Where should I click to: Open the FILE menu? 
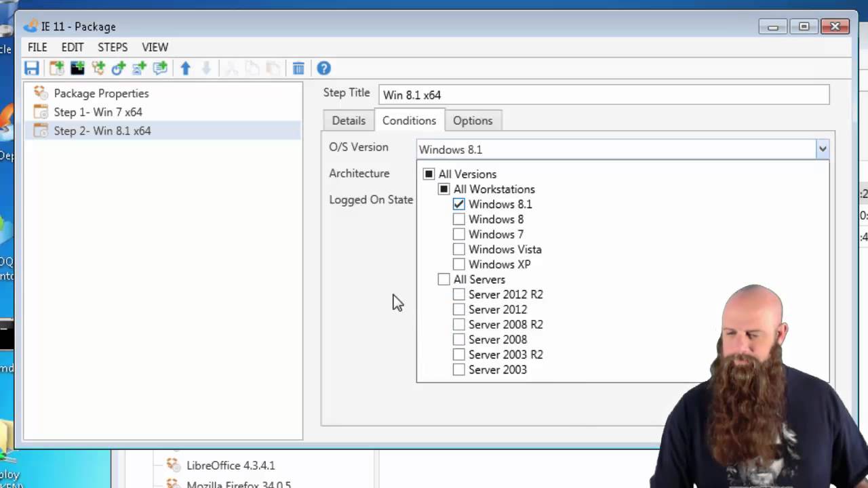(x=37, y=47)
